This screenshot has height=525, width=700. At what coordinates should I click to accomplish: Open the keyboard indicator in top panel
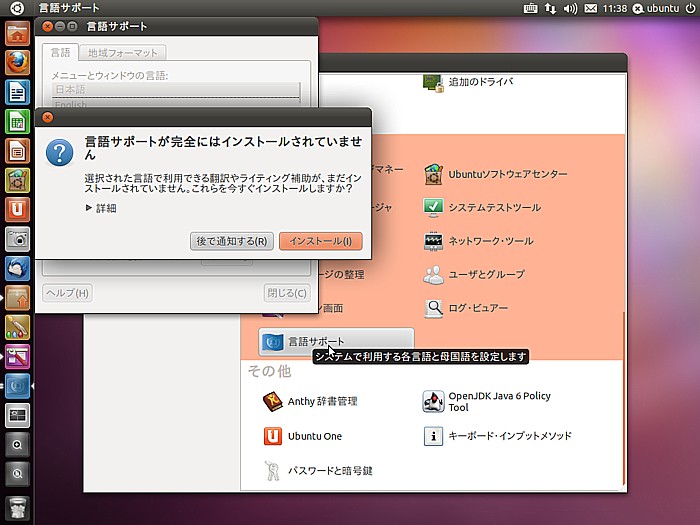(530, 8)
